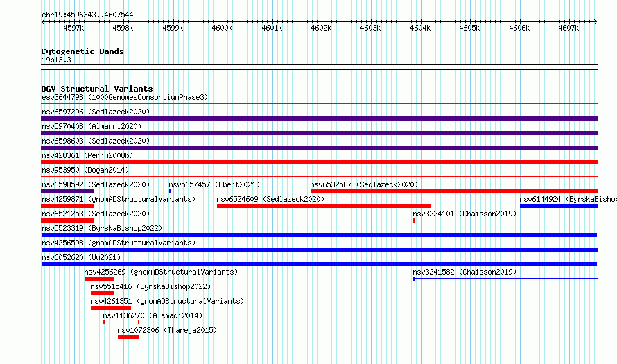Select the thin blue nsv3241582 line
617x364 pixels.
point(505,279)
